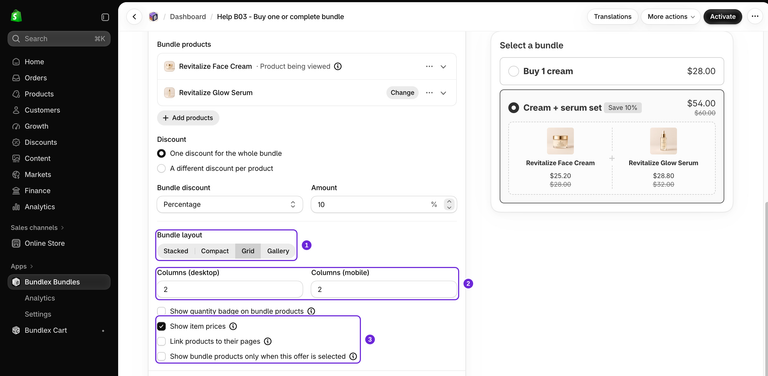Choose the Stacked bundle layout
The width and height of the screenshot is (768, 376).
tap(176, 251)
